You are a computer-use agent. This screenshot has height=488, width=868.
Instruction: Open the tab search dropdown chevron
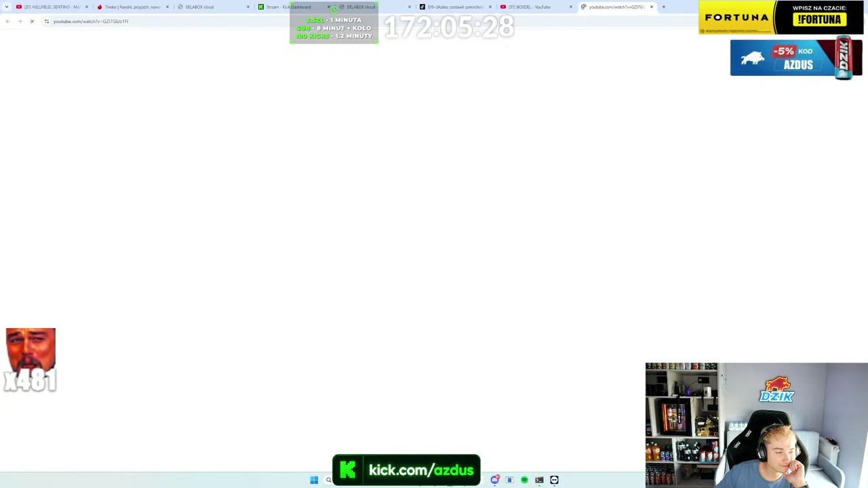[x=7, y=7]
